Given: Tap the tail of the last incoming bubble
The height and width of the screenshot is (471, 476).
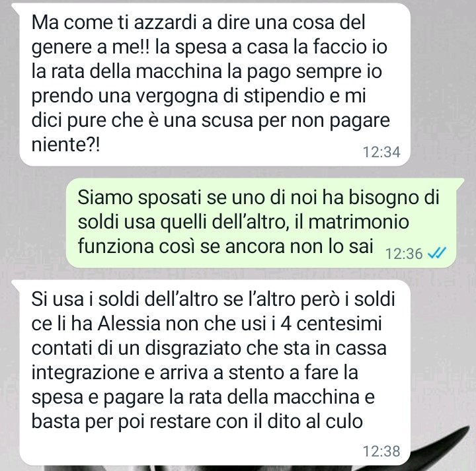Looking at the screenshot, I should coord(17,285).
